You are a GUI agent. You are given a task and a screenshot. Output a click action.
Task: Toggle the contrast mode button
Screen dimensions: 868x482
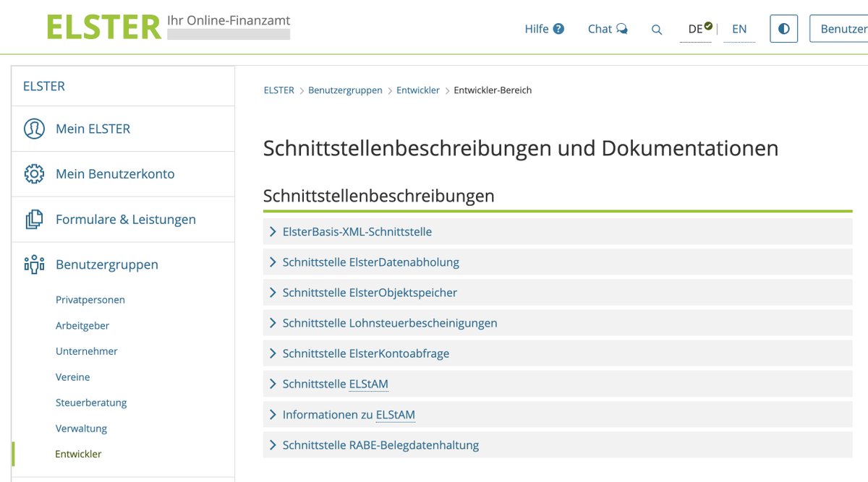(783, 30)
